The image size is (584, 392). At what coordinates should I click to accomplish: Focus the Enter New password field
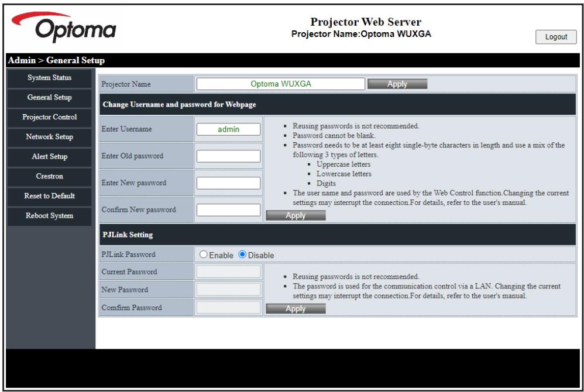pyautogui.click(x=228, y=183)
